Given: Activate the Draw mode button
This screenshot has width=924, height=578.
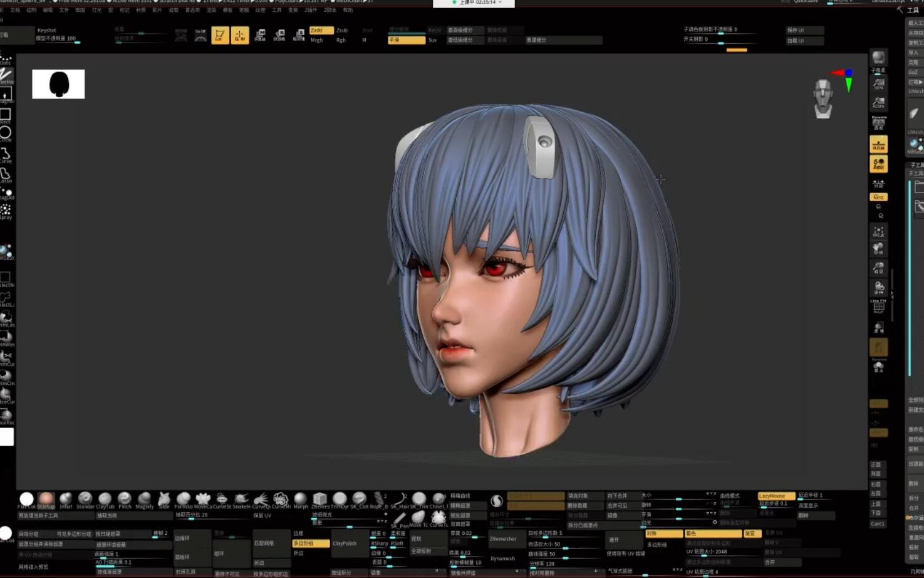Looking at the screenshot, I should pos(240,35).
